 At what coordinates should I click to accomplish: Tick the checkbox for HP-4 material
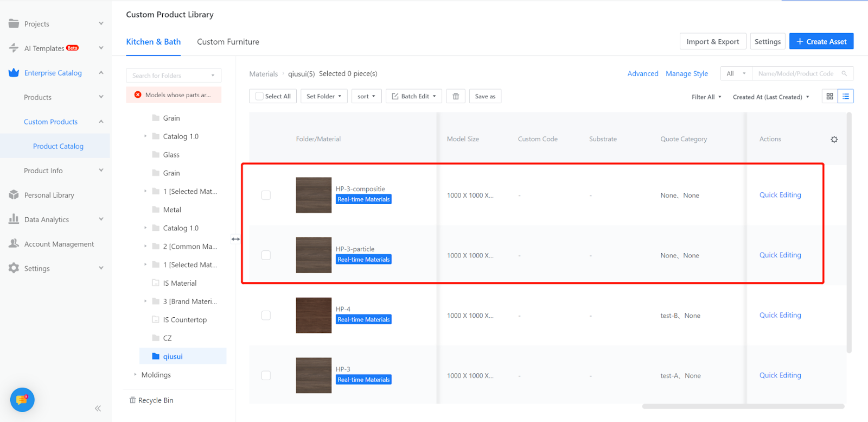click(266, 315)
